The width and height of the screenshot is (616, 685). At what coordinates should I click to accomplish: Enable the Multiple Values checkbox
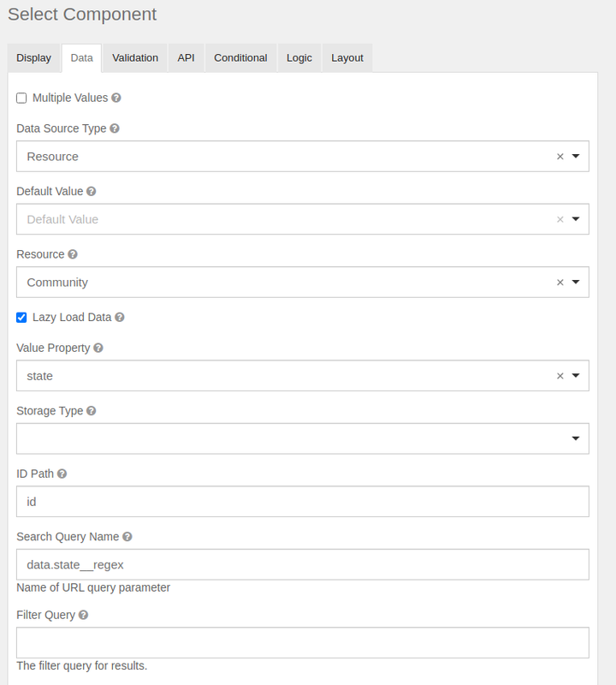tap(21, 98)
